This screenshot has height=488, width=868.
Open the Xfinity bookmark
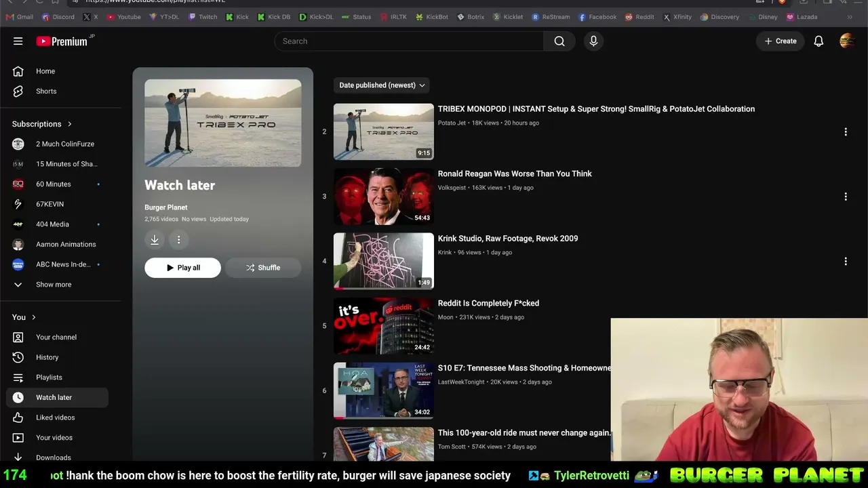[677, 17]
